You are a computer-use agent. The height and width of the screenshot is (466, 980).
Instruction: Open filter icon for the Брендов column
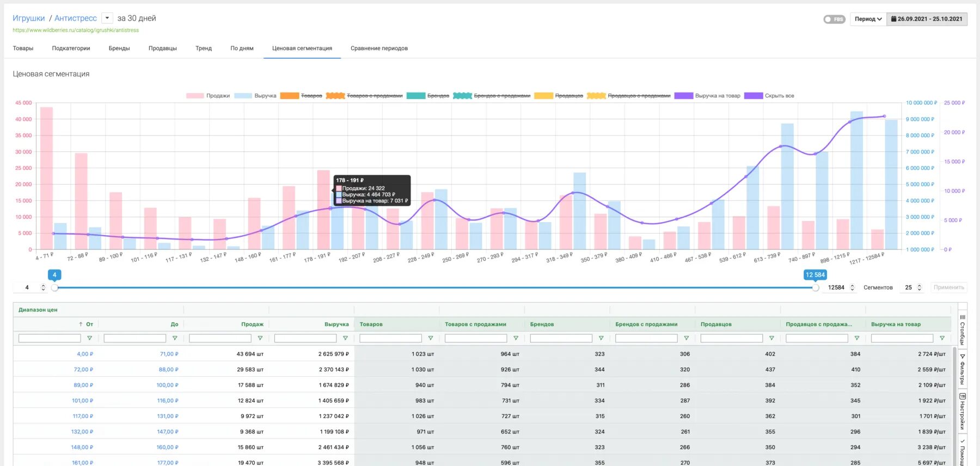(x=601, y=338)
